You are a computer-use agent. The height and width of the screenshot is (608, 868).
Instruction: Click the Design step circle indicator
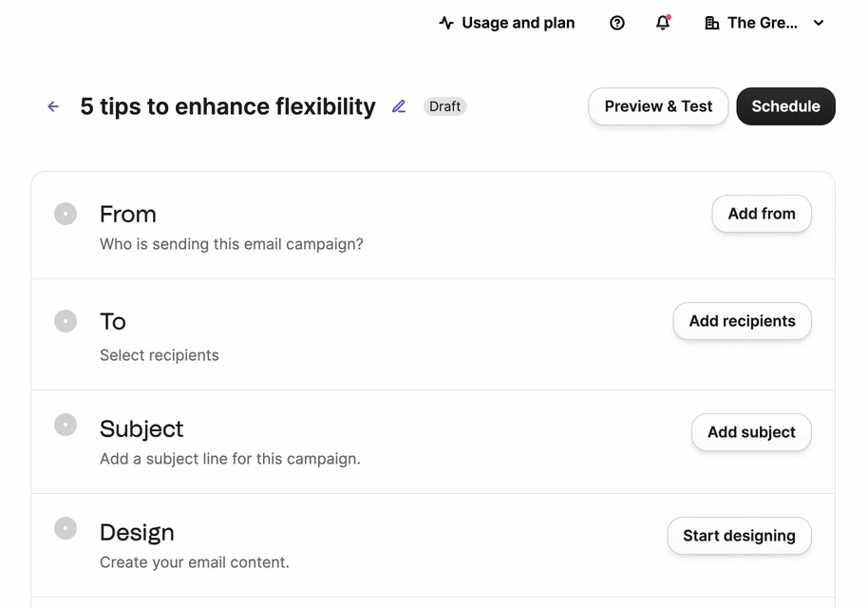[66, 528]
